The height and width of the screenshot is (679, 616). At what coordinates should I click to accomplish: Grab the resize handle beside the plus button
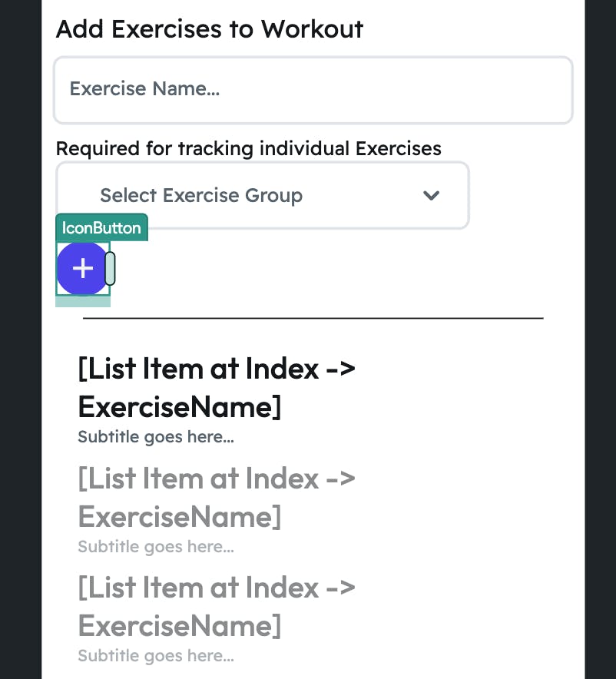pyautogui.click(x=111, y=268)
